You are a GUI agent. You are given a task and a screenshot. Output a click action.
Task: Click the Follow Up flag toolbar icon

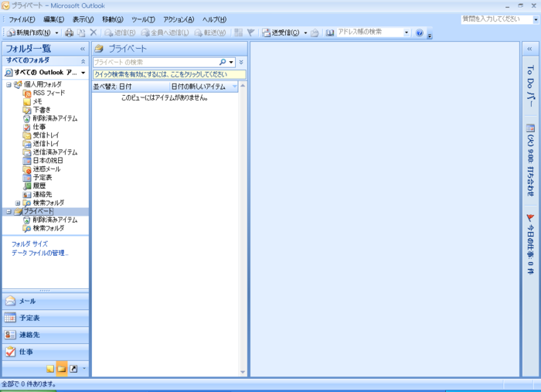(251, 32)
